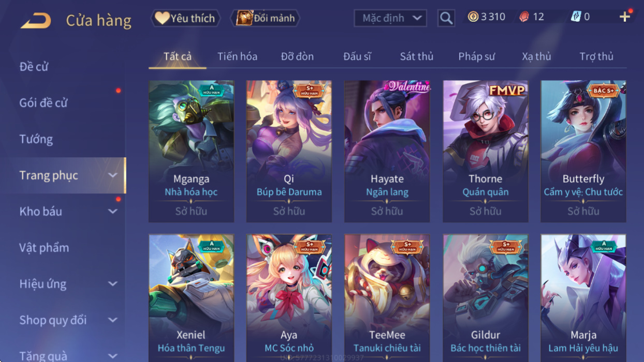
Task: Open the Tướng sidebar item
Action: 36,139
